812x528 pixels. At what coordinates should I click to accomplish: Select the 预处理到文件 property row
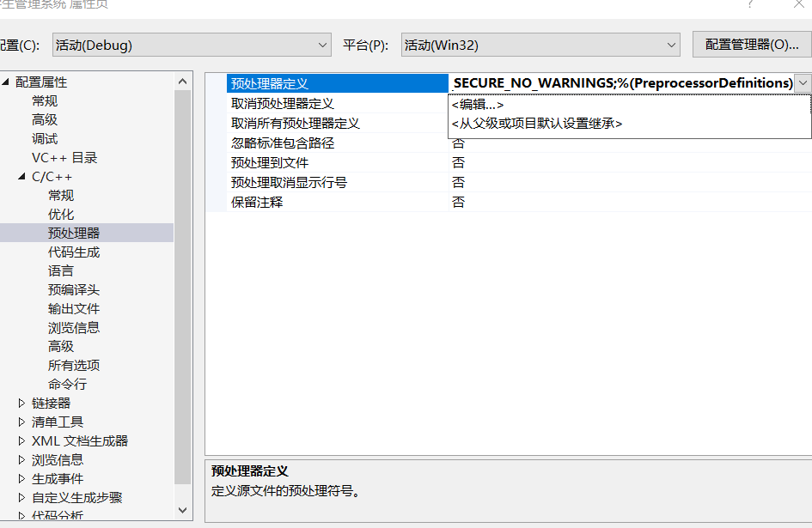337,162
